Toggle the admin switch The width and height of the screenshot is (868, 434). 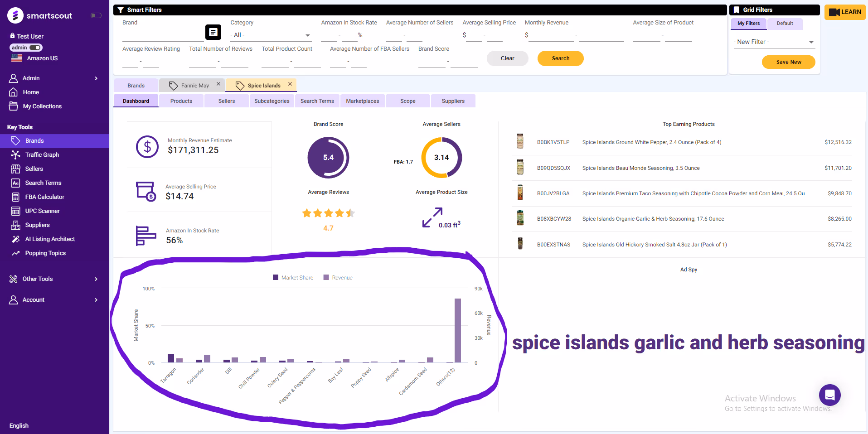[x=35, y=48]
